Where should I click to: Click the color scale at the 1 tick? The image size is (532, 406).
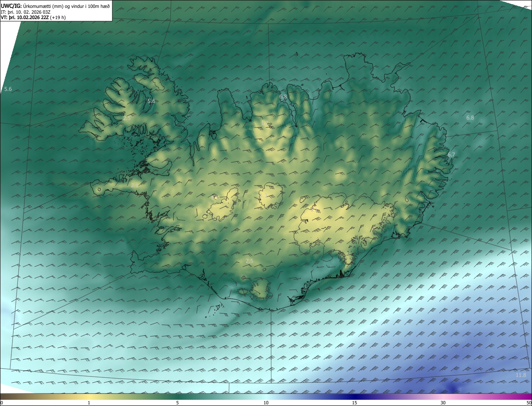tap(89, 396)
